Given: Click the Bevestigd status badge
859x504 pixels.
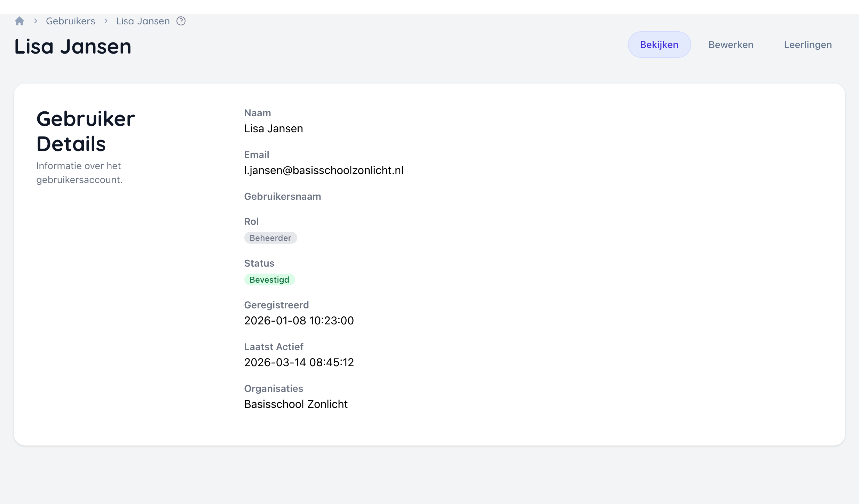Looking at the screenshot, I should 269,279.
